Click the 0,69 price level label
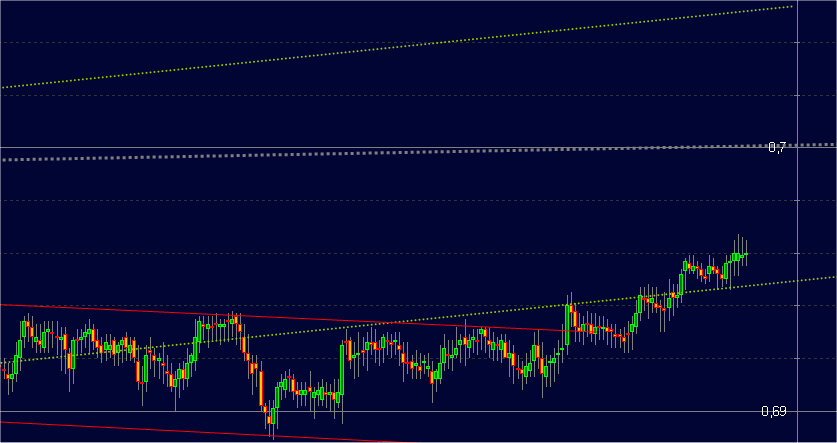The image size is (837, 443). point(773,411)
